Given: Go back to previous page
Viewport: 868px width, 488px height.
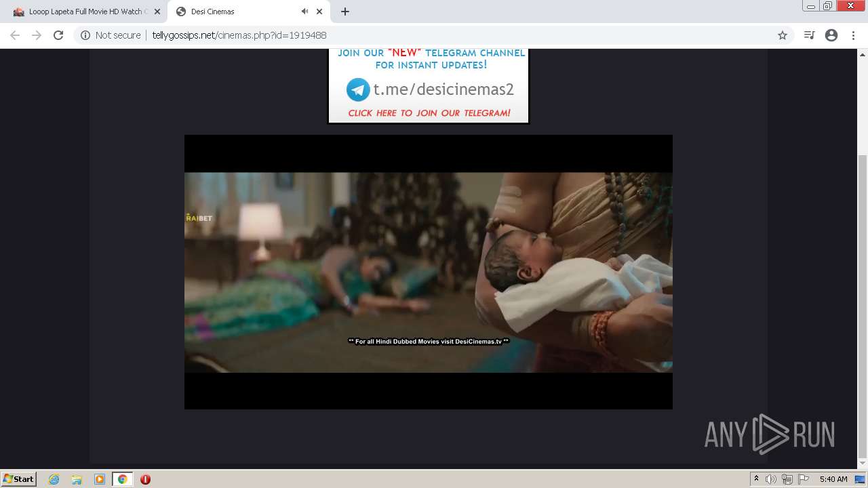Looking at the screenshot, I should [x=15, y=35].
